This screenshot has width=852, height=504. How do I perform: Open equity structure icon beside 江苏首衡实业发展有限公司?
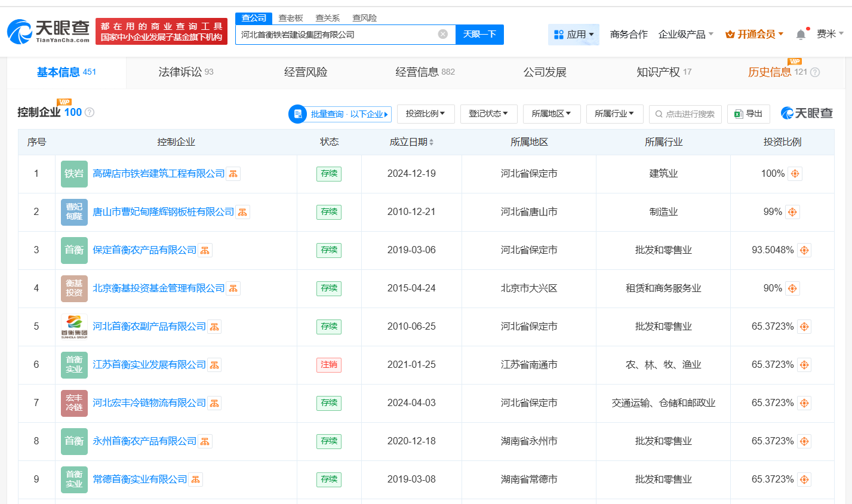tap(214, 365)
